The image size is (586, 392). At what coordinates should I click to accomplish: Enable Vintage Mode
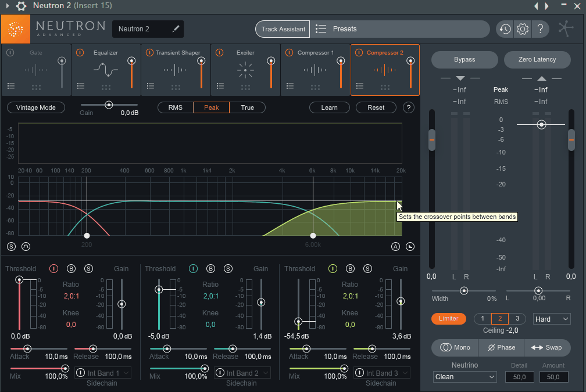36,107
